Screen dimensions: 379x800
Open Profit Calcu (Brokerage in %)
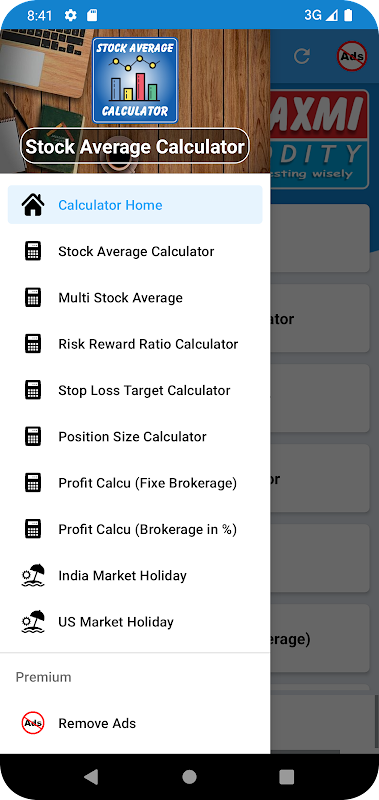135,529
